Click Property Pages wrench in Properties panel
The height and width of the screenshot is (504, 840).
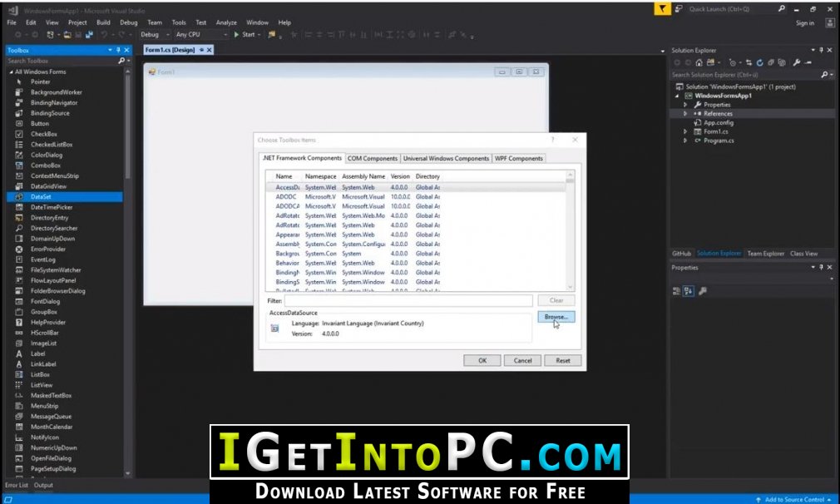(702, 291)
